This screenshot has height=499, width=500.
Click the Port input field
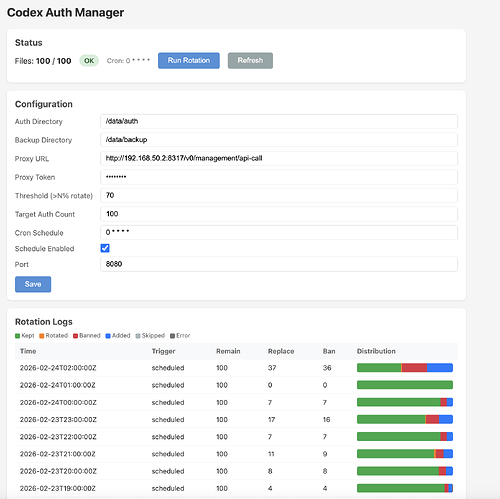(279, 264)
